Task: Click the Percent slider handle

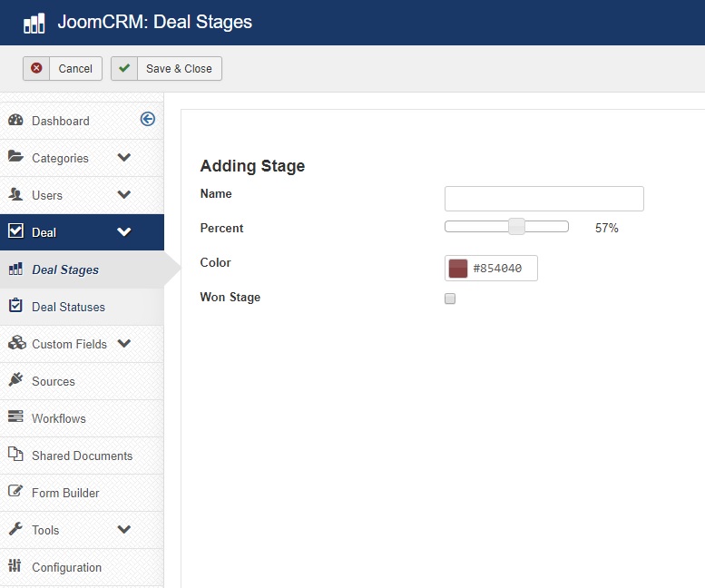Action: coord(516,227)
